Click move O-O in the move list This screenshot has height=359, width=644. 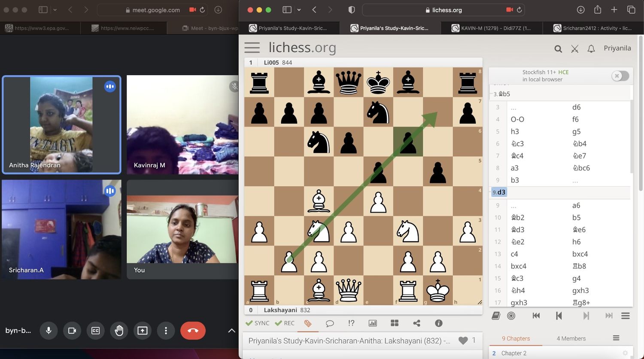pyautogui.click(x=517, y=119)
